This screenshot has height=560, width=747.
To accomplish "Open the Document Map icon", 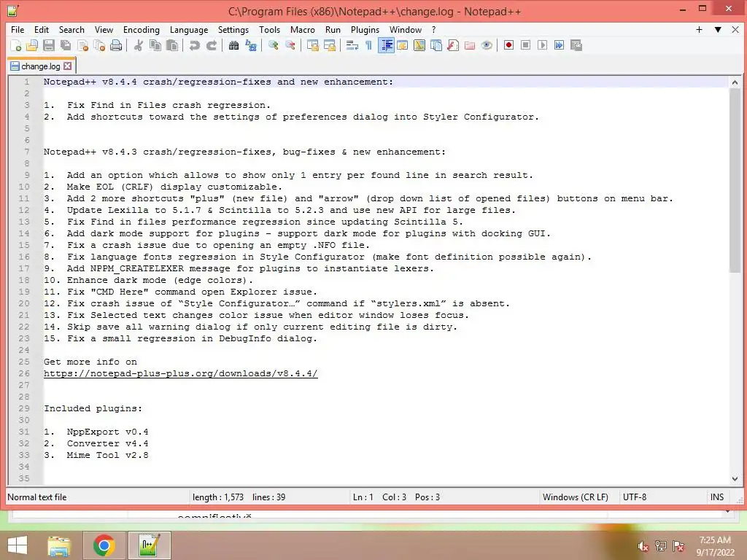I will pos(419,45).
